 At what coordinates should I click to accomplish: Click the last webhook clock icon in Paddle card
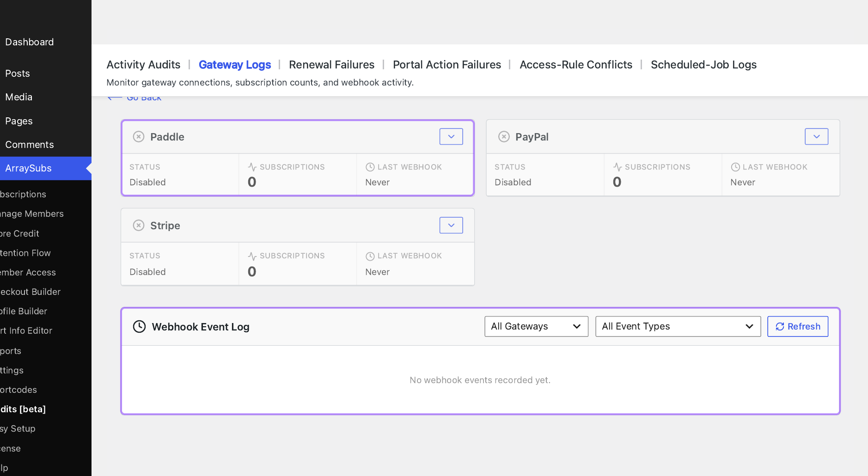(x=370, y=167)
